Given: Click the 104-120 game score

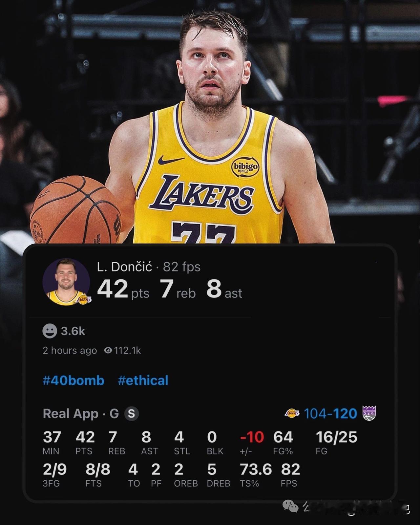Looking at the screenshot, I should (x=330, y=414).
